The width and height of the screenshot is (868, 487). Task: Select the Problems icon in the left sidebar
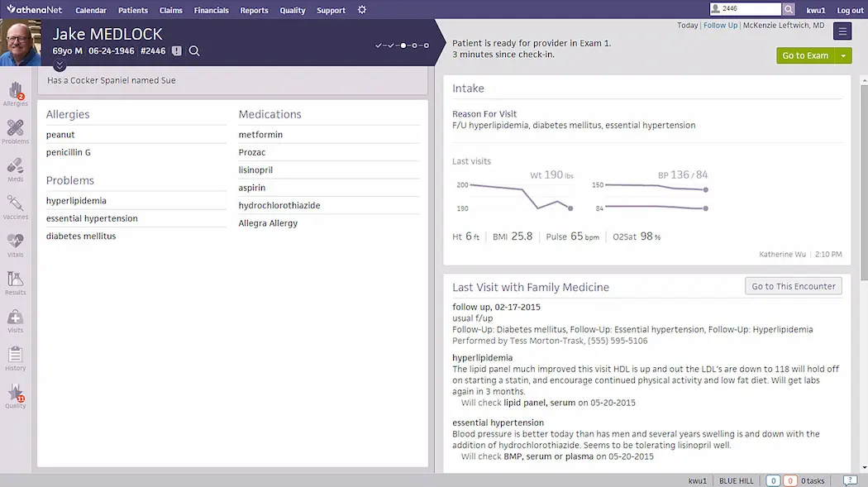point(15,130)
